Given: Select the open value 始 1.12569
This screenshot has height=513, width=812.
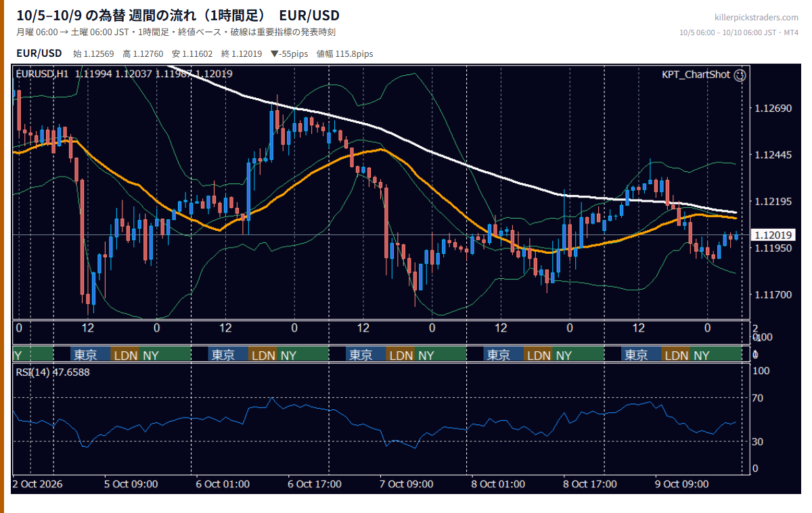Looking at the screenshot, I should 94,54.
